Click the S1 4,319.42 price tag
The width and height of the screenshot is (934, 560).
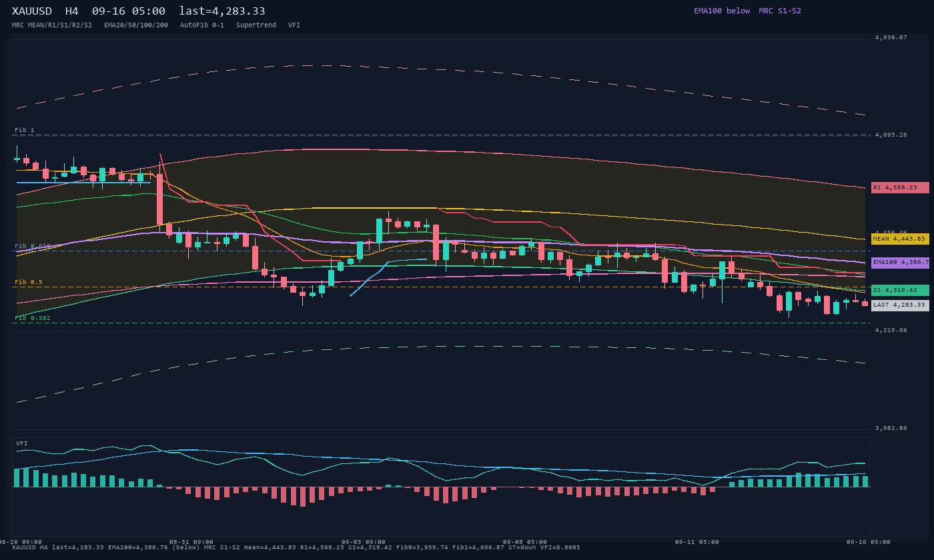click(x=900, y=291)
